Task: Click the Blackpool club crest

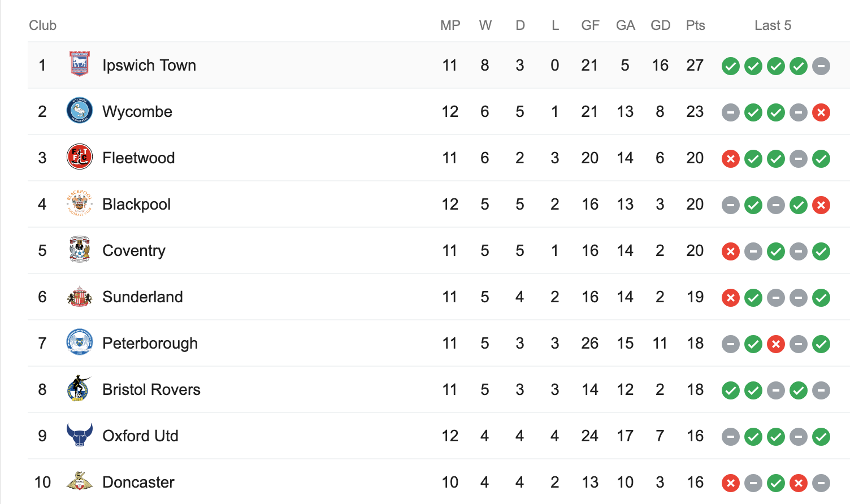Action: [80, 203]
